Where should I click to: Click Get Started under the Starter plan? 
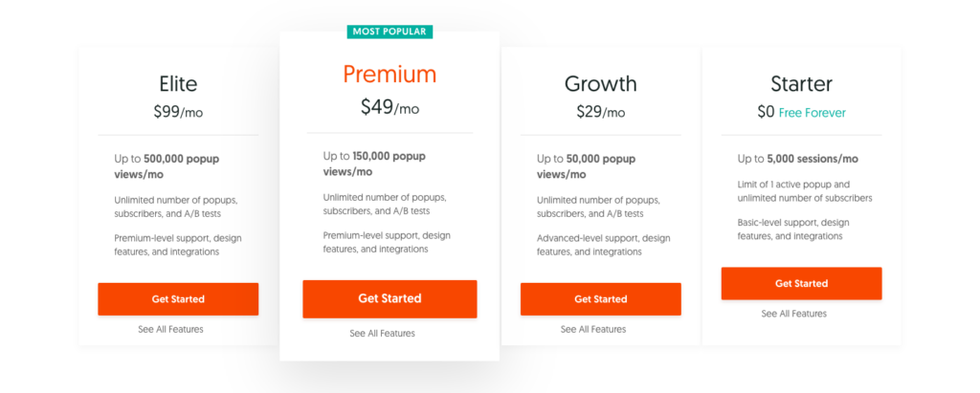pos(801,284)
